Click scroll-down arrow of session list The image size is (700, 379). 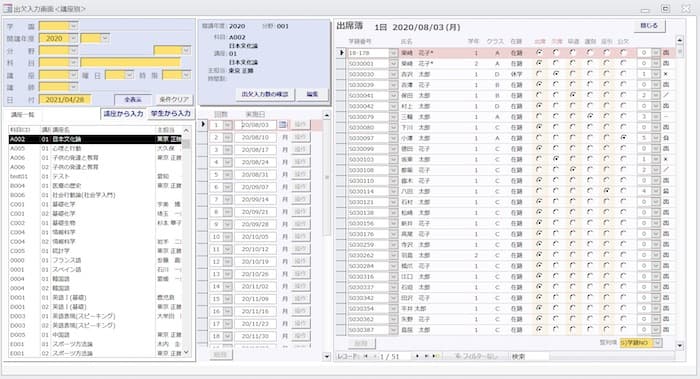327,356
